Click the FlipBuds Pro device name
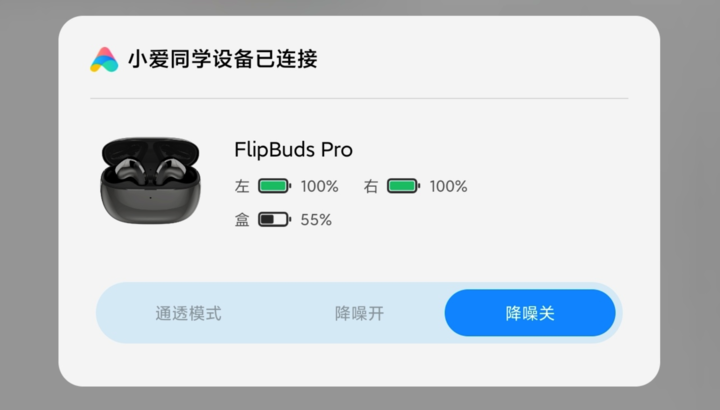This screenshot has width=720, height=410. pyautogui.click(x=293, y=150)
